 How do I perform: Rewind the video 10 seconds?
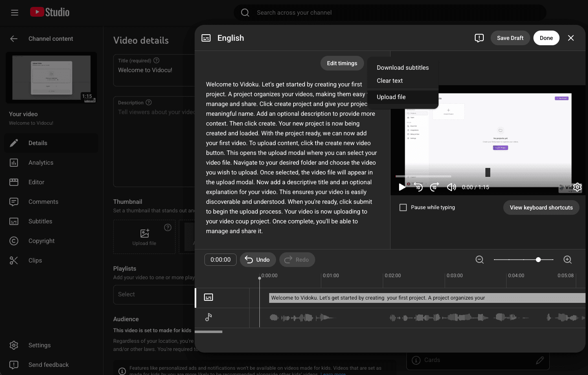[x=418, y=187]
